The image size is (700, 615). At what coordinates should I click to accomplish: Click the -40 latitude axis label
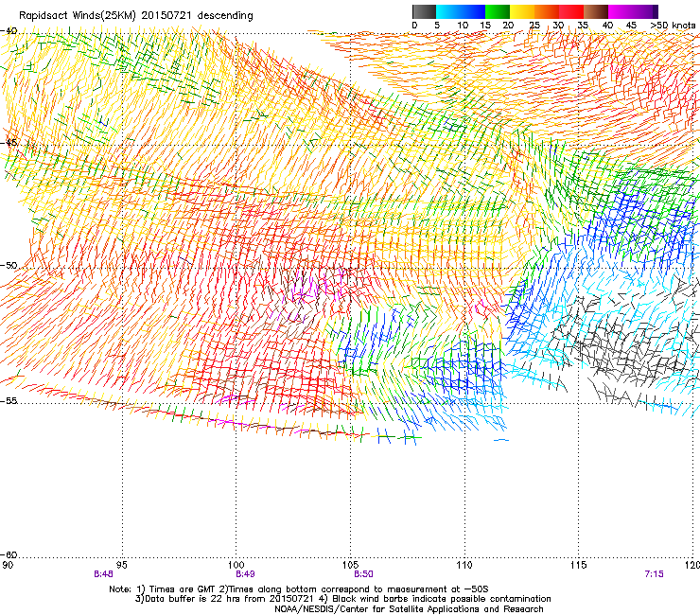coord(9,31)
